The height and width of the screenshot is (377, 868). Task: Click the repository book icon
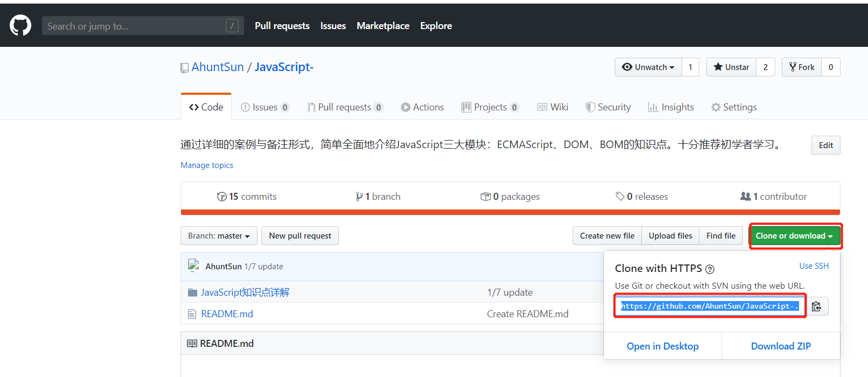coord(185,68)
